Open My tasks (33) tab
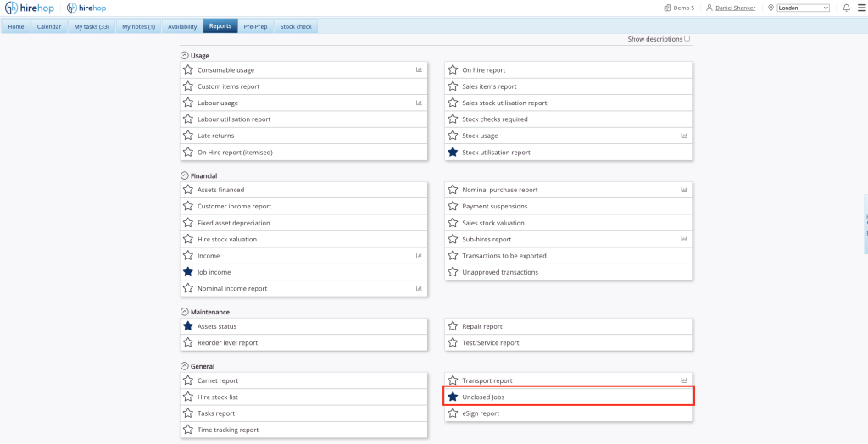868x444 pixels. (x=92, y=26)
